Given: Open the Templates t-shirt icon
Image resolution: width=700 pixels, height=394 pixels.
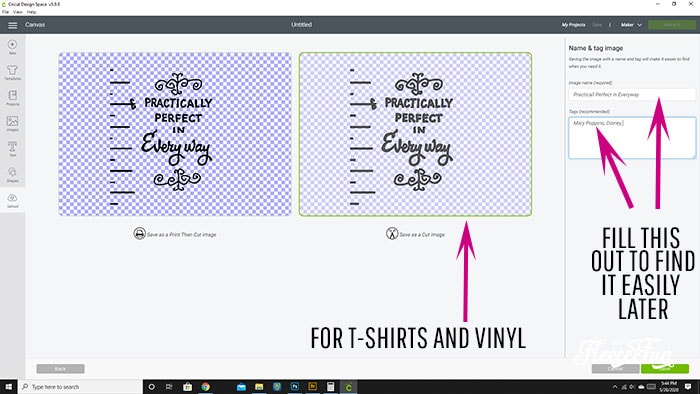Looking at the screenshot, I should pos(12,72).
